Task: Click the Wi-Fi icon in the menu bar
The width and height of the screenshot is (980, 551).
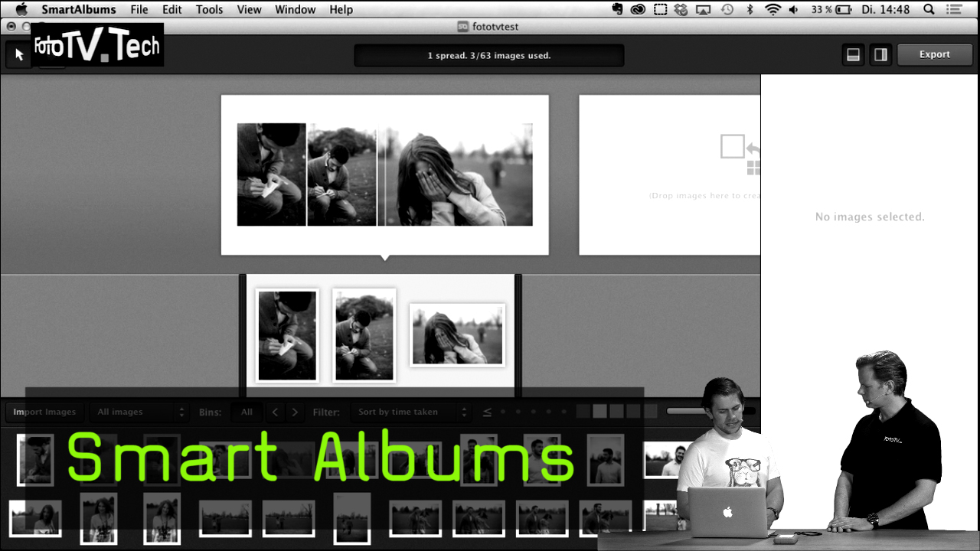Action: tap(773, 9)
